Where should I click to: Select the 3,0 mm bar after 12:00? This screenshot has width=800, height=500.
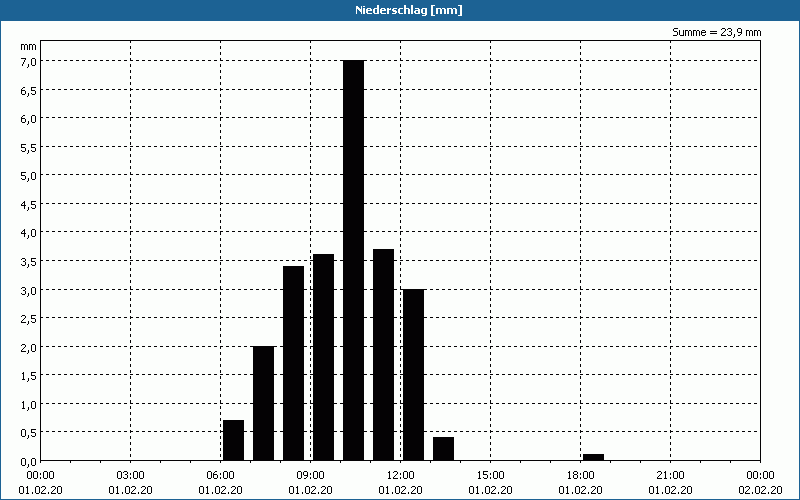(x=413, y=375)
